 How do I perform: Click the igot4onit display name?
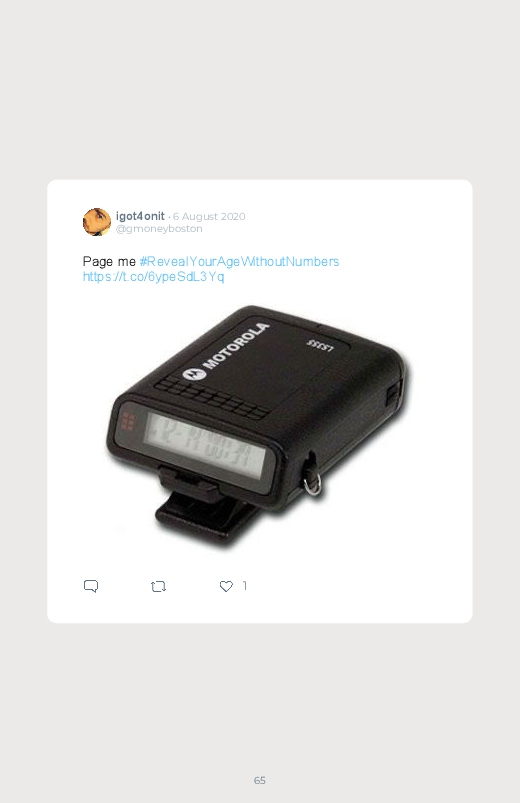pos(140,216)
